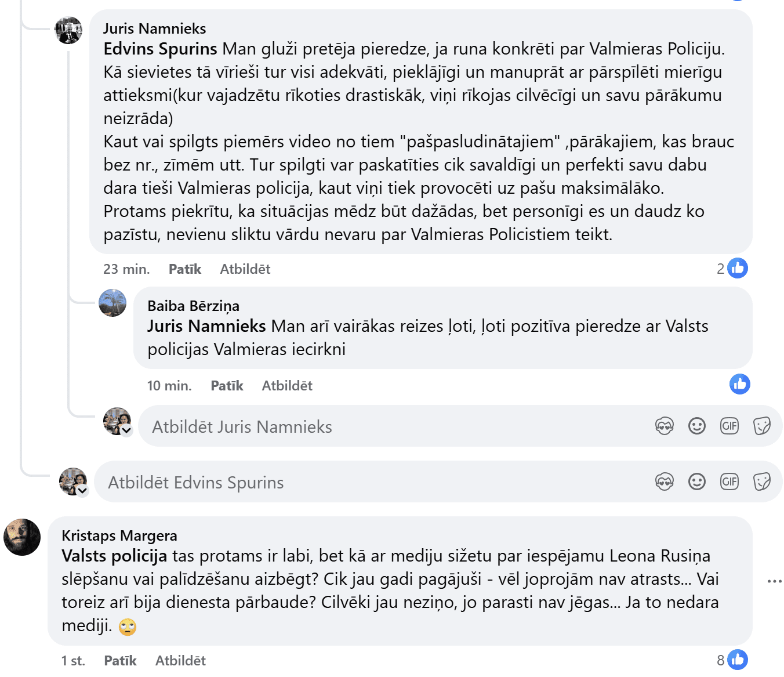Open Valsts policija tagged page link
This screenshot has width=784, height=677.
[x=114, y=556]
